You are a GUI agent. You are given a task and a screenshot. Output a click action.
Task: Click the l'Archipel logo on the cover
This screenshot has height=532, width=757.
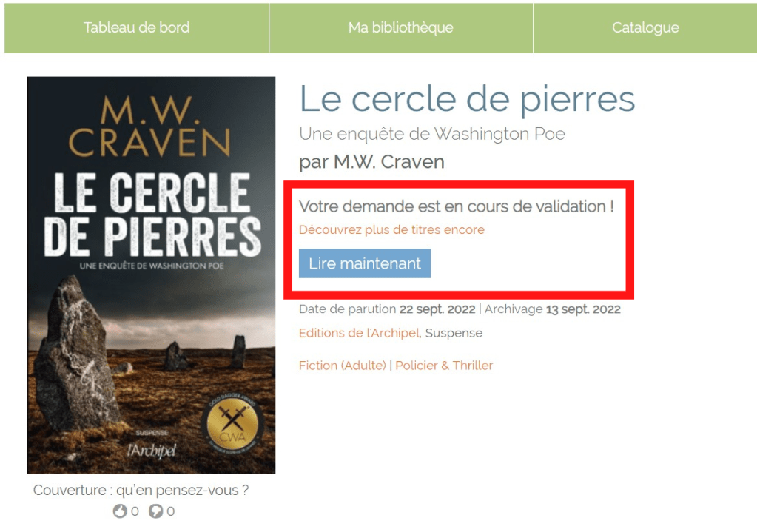(x=152, y=451)
